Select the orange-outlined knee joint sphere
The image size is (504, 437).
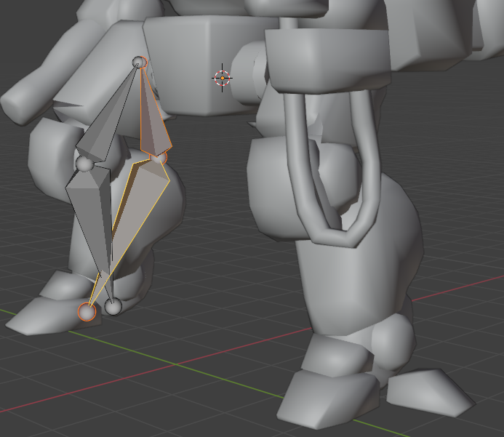pyautogui.click(x=159, y=158)
